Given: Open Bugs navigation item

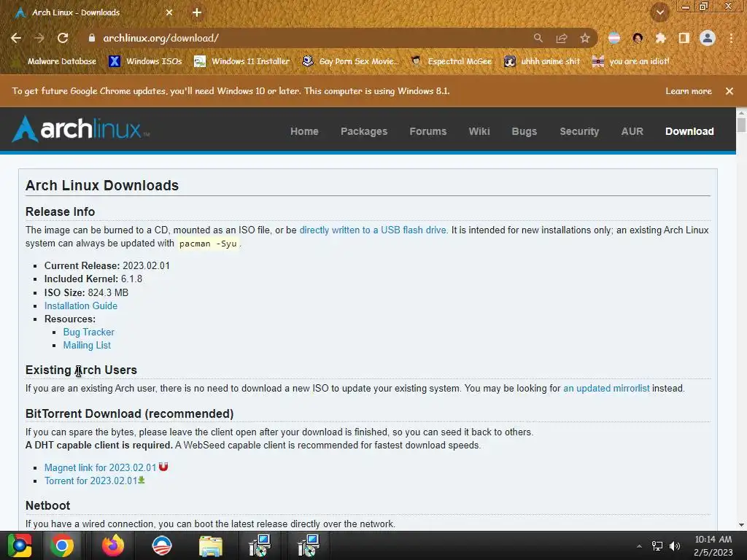Looking at the screenshot, I should (524, 131).
